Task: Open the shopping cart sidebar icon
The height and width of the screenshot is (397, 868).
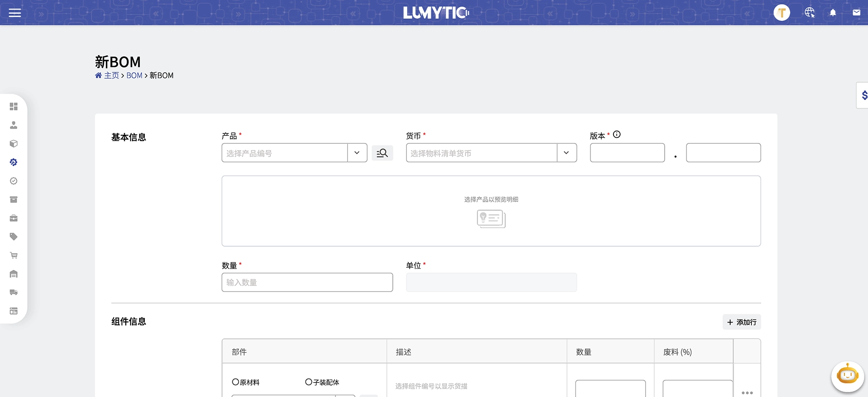Action: click(14, 255)
